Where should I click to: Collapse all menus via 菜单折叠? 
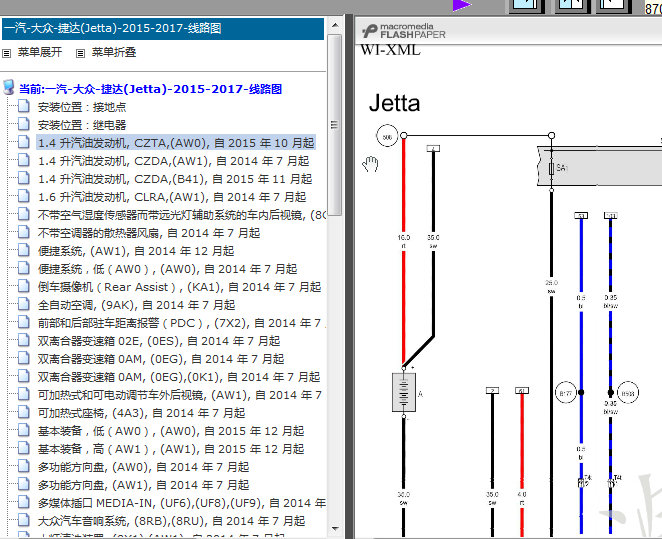[114, 52]
